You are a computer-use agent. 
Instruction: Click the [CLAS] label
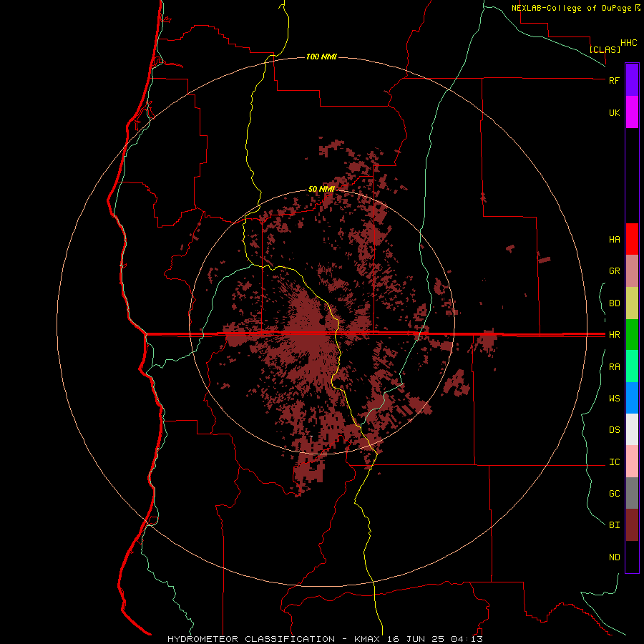(605, 49)
